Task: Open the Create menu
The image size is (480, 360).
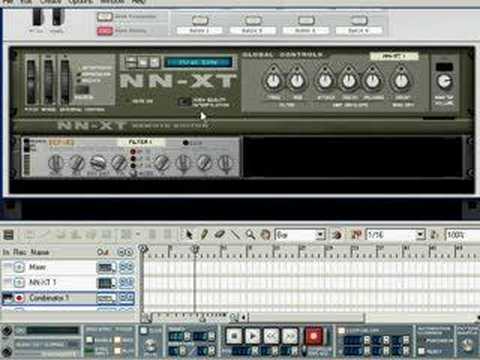Action: point(50,2)
